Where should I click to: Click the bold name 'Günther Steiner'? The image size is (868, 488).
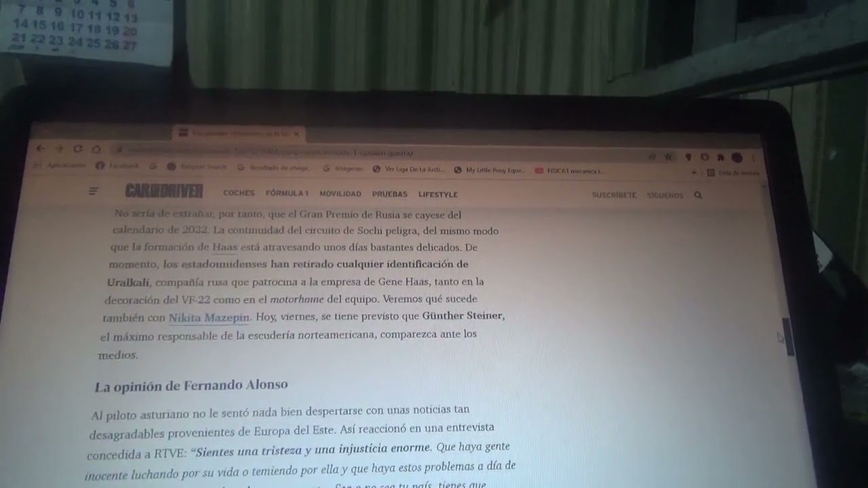coord(462,316)
